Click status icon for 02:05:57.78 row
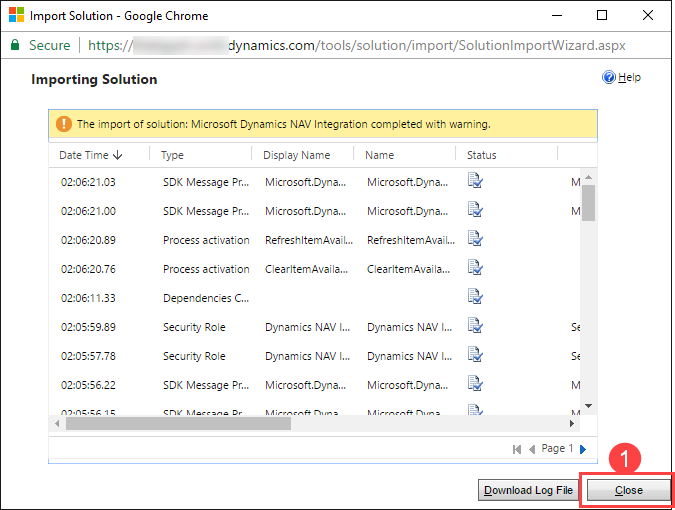This screenshot has width=675, height=510. (475, 355)
